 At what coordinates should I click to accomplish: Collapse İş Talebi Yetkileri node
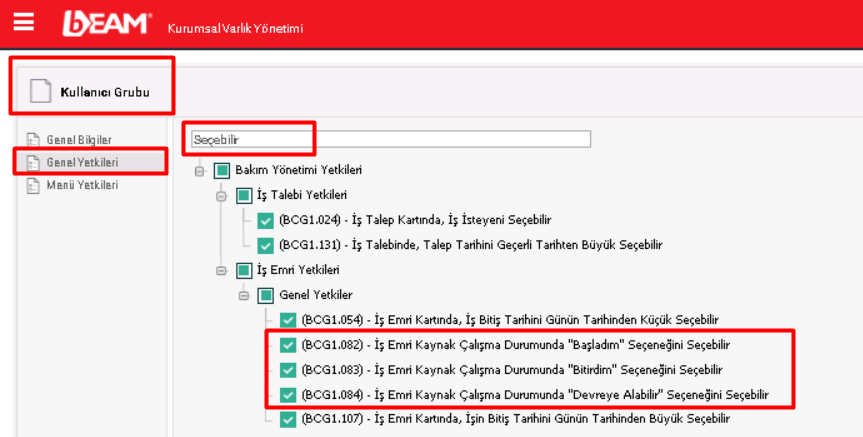point(221,196)
